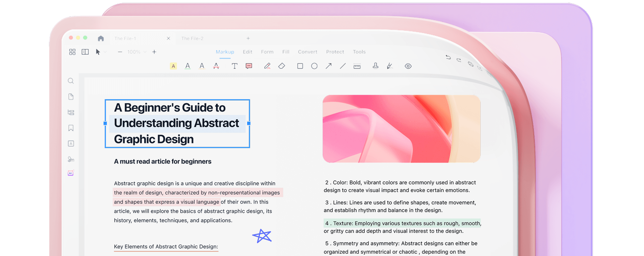Select the Circle shape tool
Screen dimensions: 644x256
(314, 66)
